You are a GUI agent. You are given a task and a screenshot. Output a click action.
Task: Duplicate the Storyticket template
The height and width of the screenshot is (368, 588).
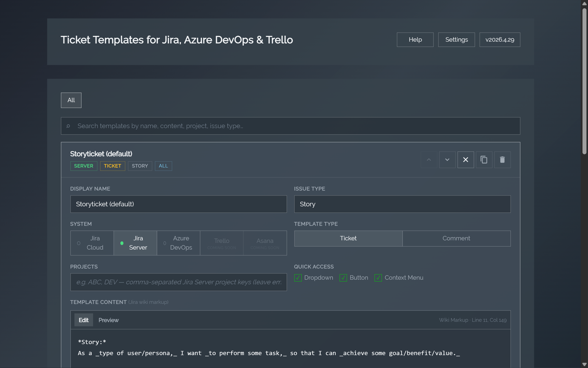484,160
